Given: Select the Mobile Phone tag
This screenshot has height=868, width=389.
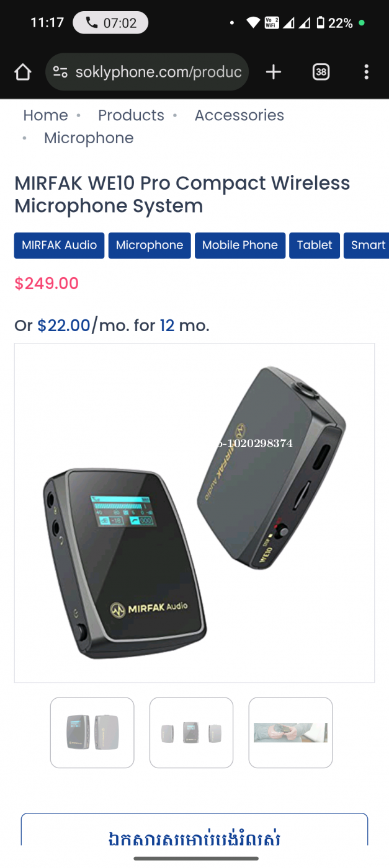Looking at the screenshot, I should (x=240, y=246).
